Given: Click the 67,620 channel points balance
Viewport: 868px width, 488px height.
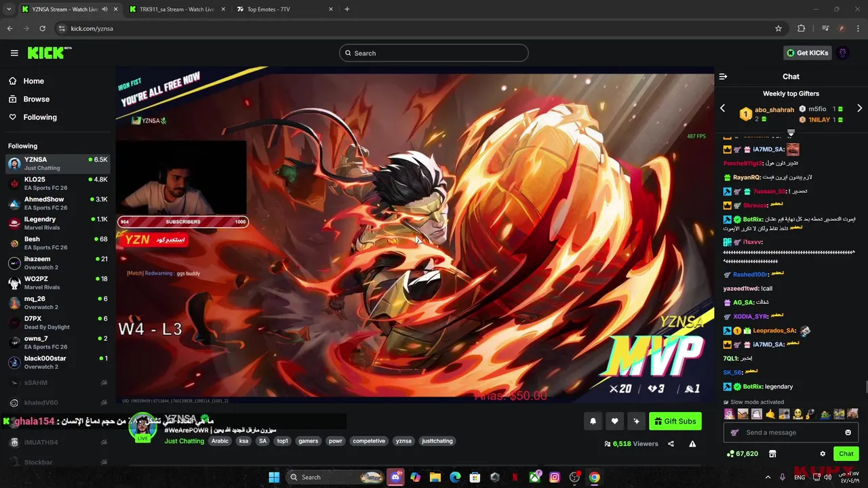Looking at the screenshot, I should pos(743,453).
